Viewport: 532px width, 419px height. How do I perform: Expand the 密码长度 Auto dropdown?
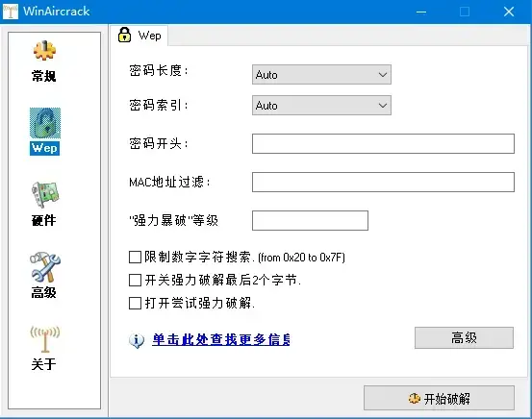321,75
